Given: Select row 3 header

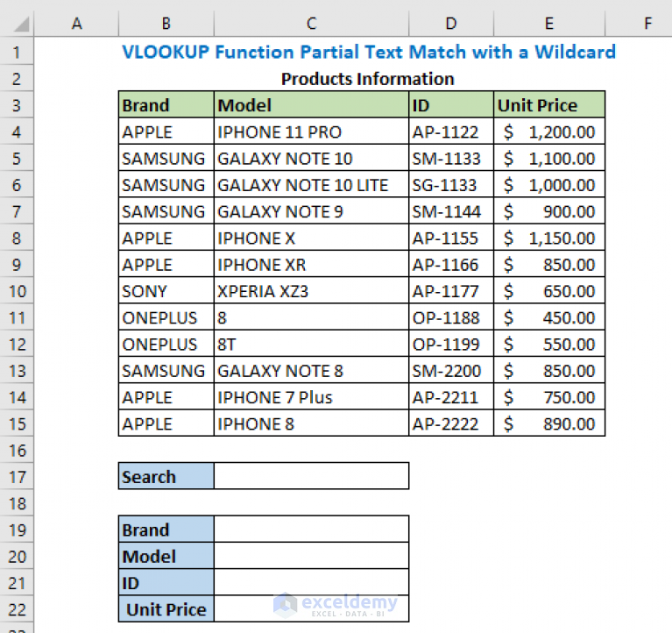Looking at the screenshot, I should (17, 105).
